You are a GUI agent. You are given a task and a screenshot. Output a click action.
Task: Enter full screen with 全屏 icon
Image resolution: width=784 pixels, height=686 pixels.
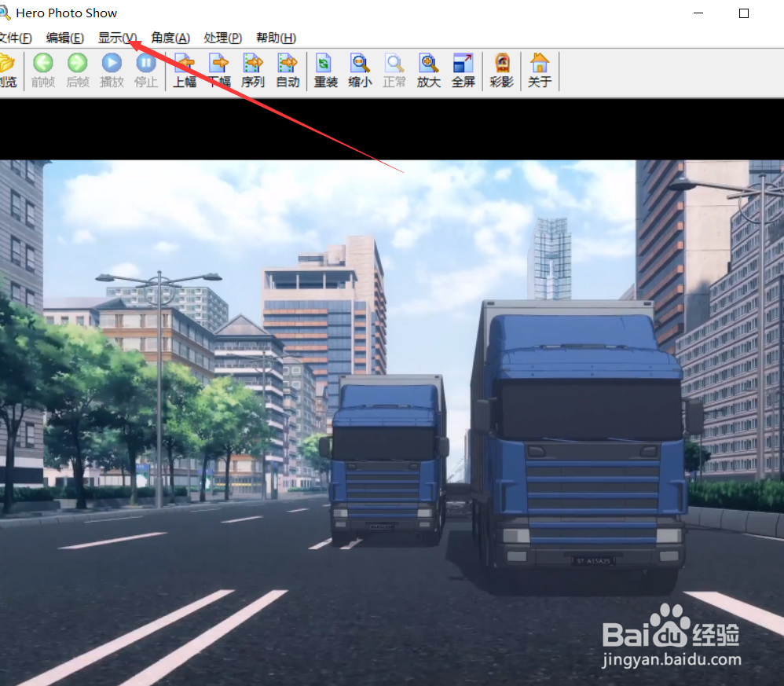[463, 71]
